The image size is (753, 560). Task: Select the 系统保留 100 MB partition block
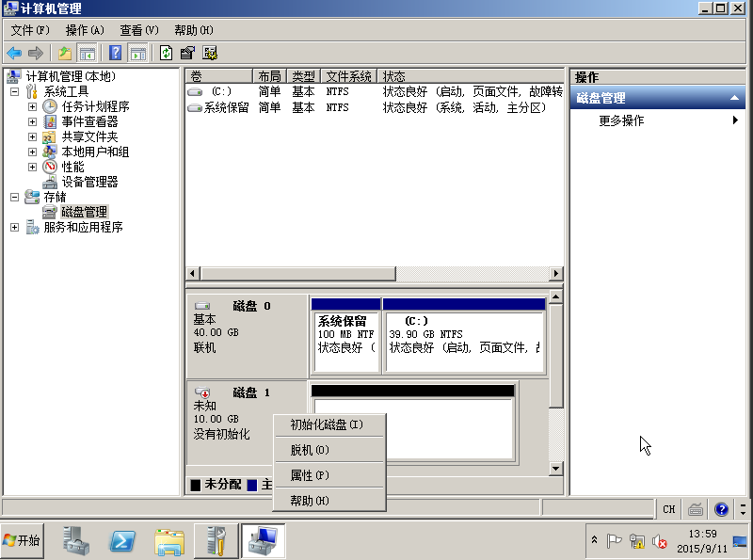pyautogui.click(x=345, y=336)
